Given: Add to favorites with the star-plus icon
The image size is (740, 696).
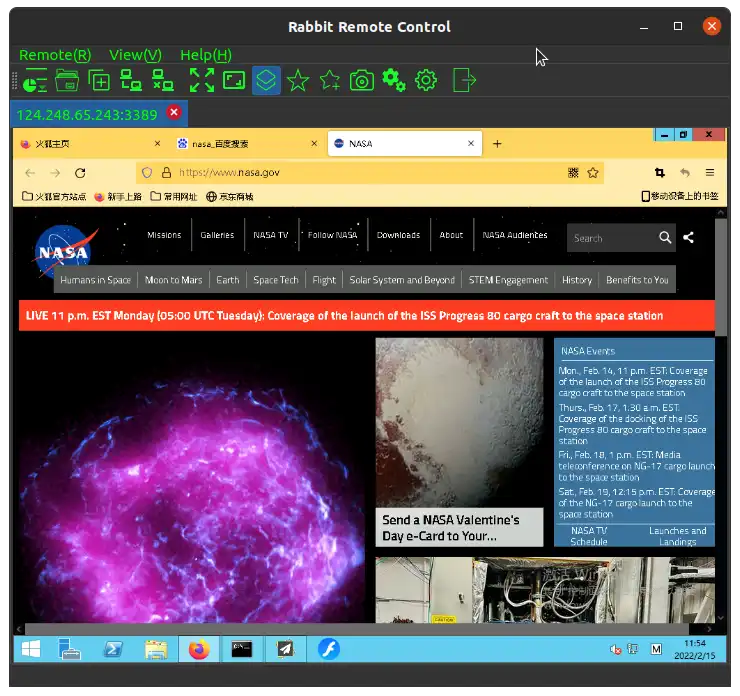Looking at the screenshot, I should 330,80.
